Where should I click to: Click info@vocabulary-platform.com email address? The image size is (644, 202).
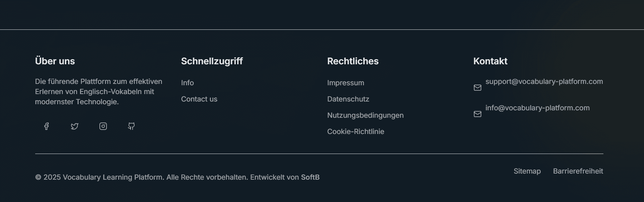537,108
